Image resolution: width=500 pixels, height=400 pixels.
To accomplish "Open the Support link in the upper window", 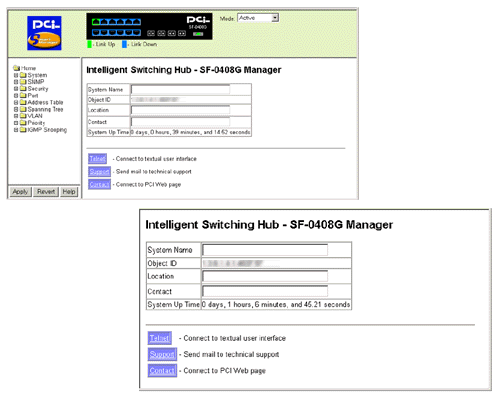I will tap(99, 172).
